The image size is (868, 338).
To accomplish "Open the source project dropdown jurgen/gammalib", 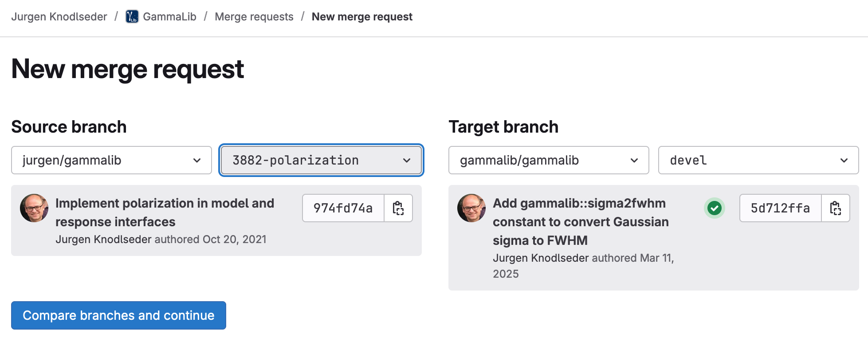I will click(x=111, y=160).
